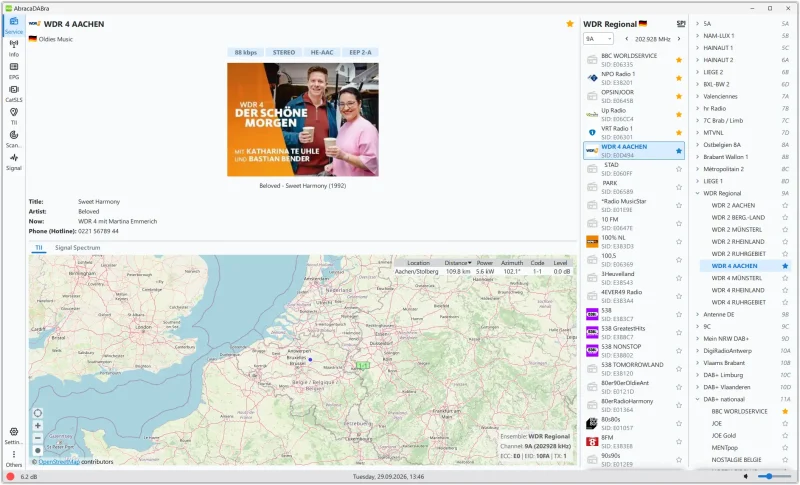Image resolution: width=800 pixels, height=485 pixels.
Task: Click the 8FM station logo
Action: [592, 442]
